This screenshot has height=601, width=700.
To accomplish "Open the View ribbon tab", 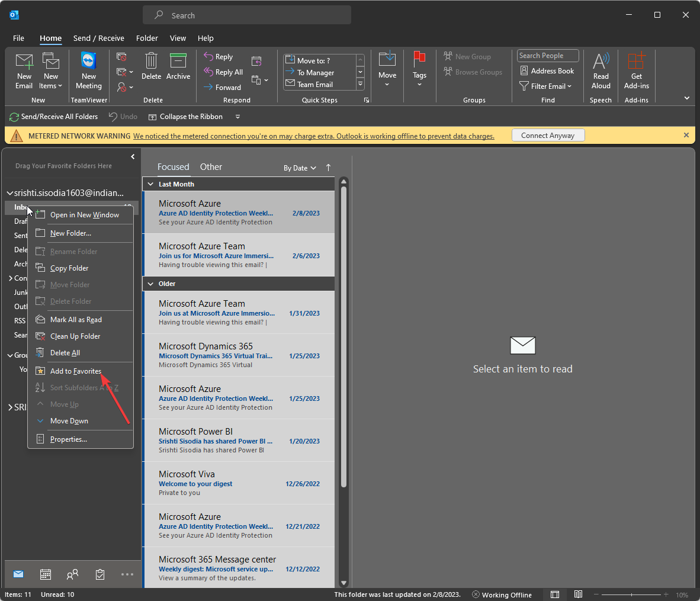I will pyautogui.click(x=178, y=38).
